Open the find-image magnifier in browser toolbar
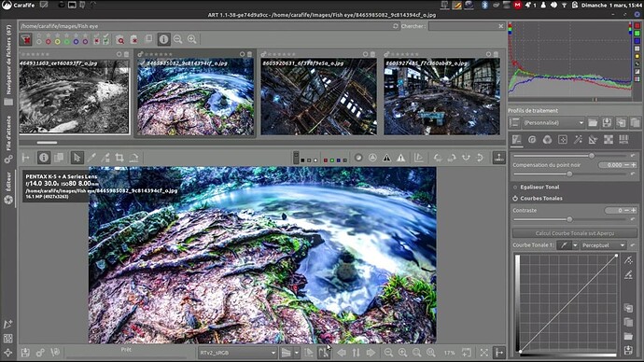This screenshot has width=644, height=362. coord(119,39)
